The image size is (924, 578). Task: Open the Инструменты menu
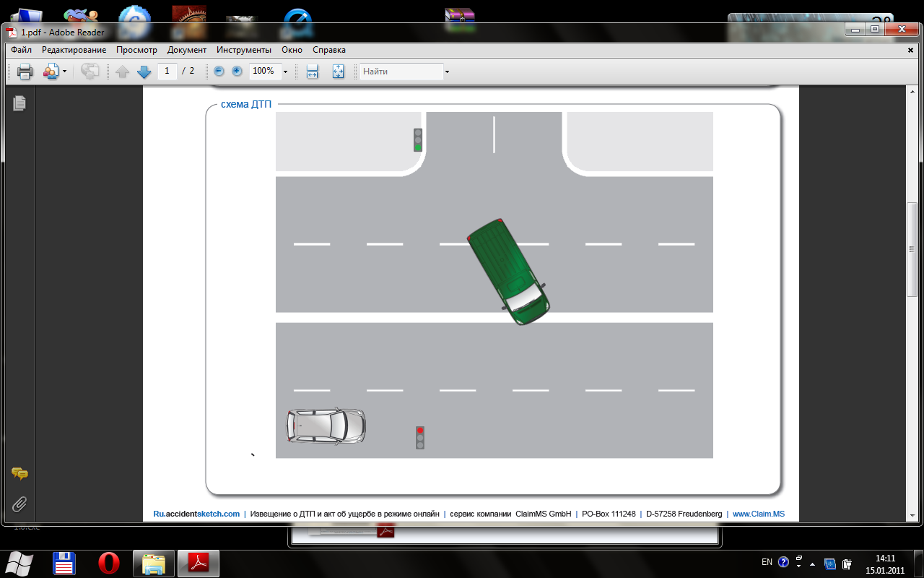(243, 50)
